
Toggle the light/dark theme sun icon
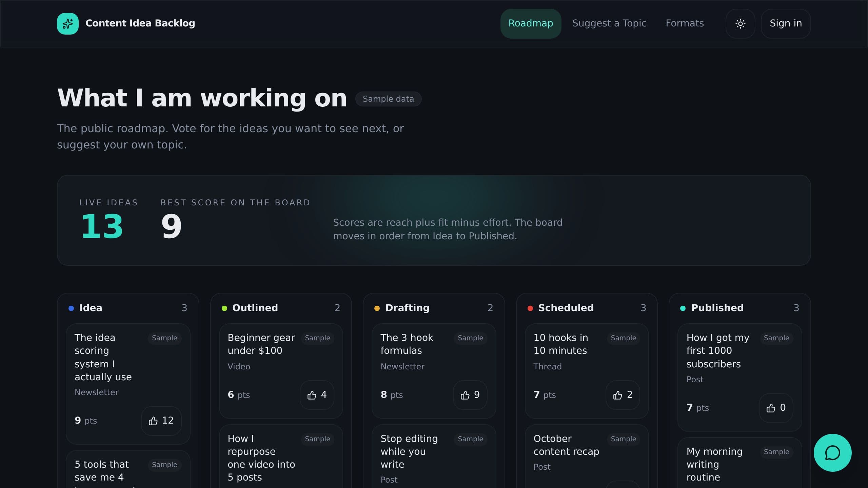point(740,23)
